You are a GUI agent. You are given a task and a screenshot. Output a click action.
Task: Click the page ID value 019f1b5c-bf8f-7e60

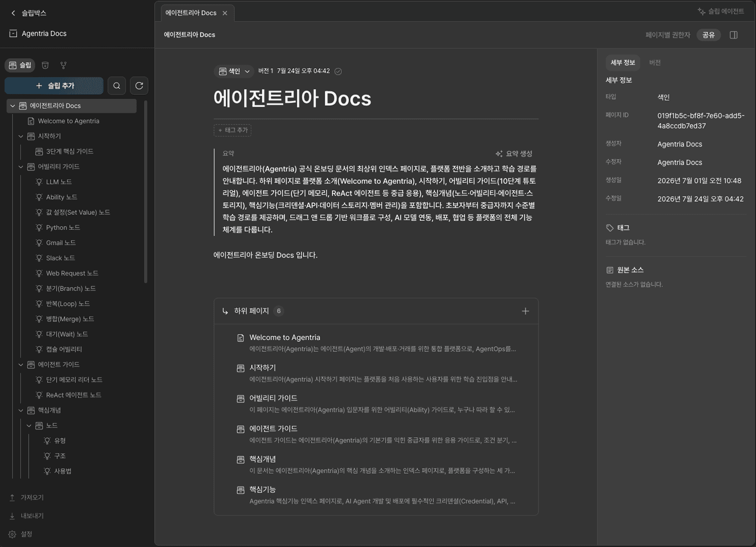701,121
